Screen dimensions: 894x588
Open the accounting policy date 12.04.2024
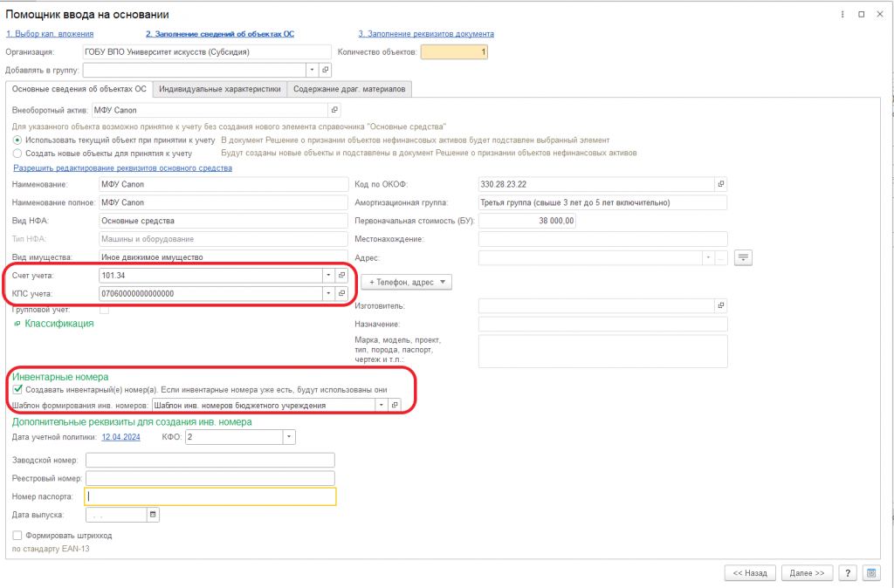[120, 437]
